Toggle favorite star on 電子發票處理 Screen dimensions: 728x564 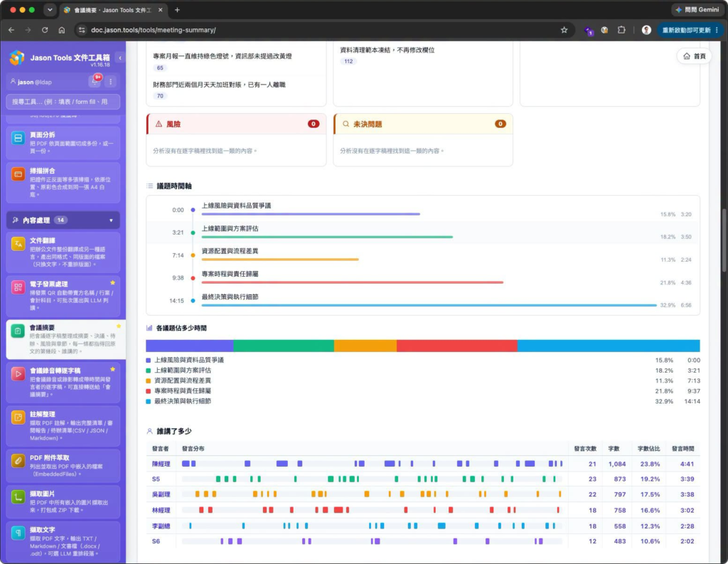pyautogui.click(x=113, y=282)
